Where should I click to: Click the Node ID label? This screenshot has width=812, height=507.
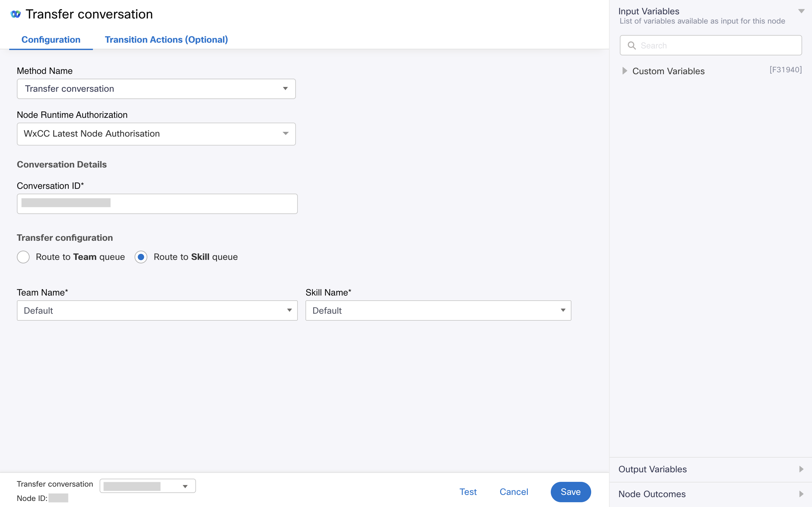[x=32, y=498]
